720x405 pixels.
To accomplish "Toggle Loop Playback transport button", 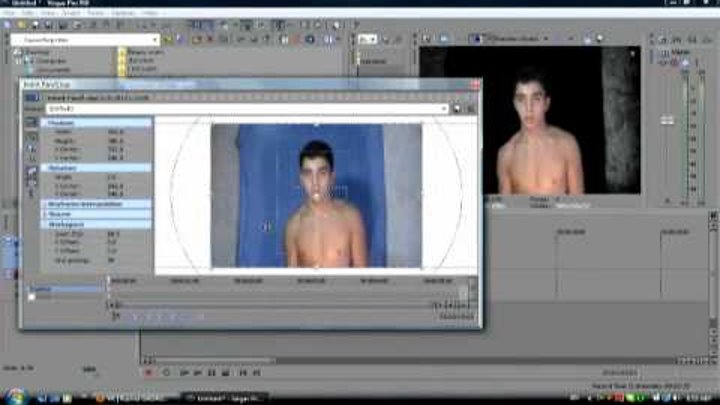I will coord(166,373).
